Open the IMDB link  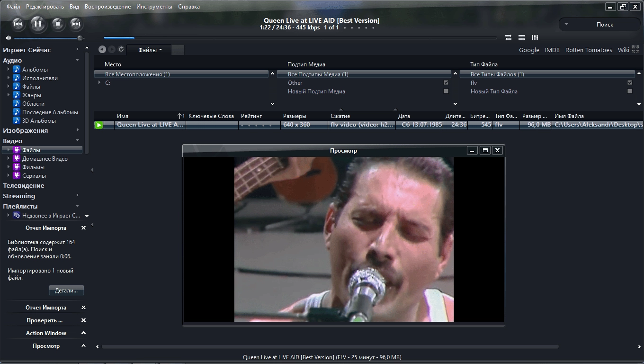552,50
